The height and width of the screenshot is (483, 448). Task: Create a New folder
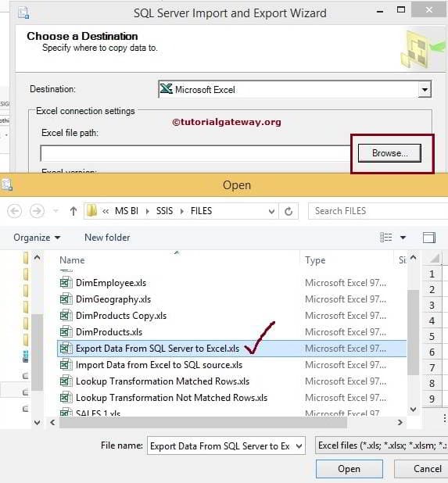[x=107, y=238]
